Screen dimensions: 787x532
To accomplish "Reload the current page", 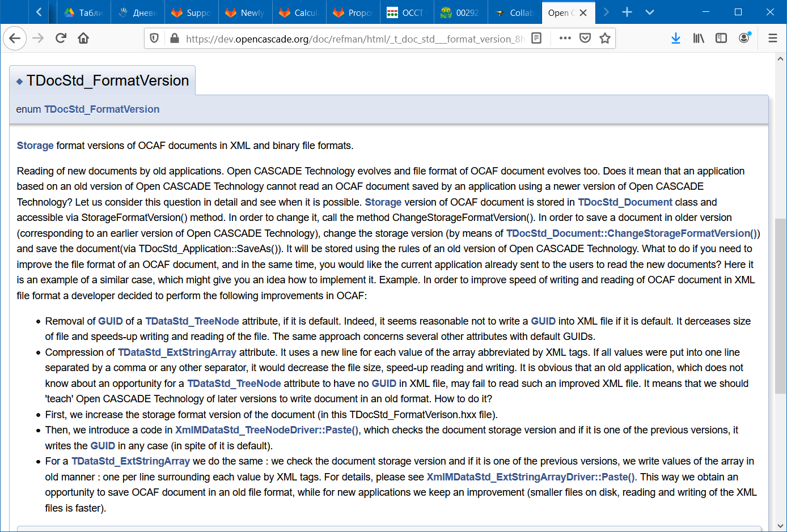I will 61,39.
